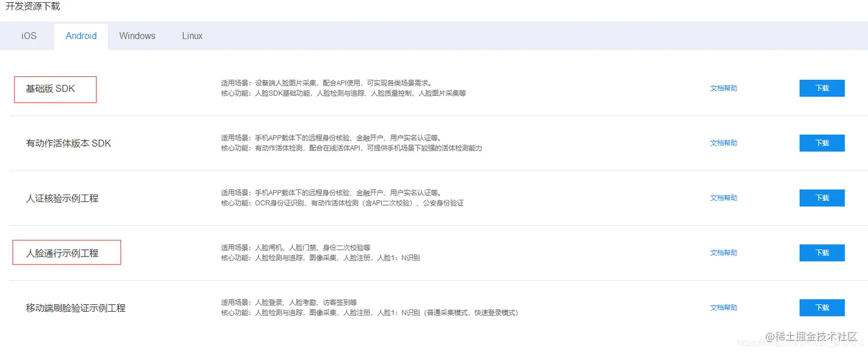Open 文档帮助 for 有动作活体版本 SDK

click(723, 143)
